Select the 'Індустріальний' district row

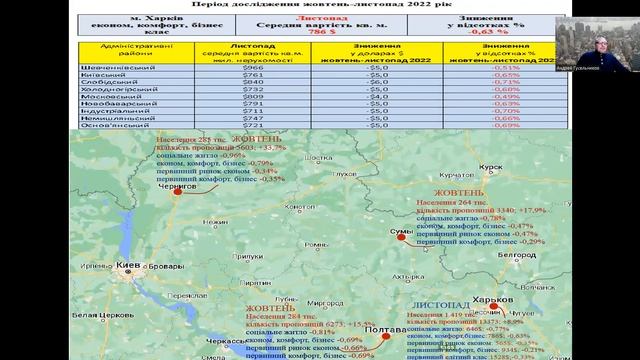coord(323,111)
